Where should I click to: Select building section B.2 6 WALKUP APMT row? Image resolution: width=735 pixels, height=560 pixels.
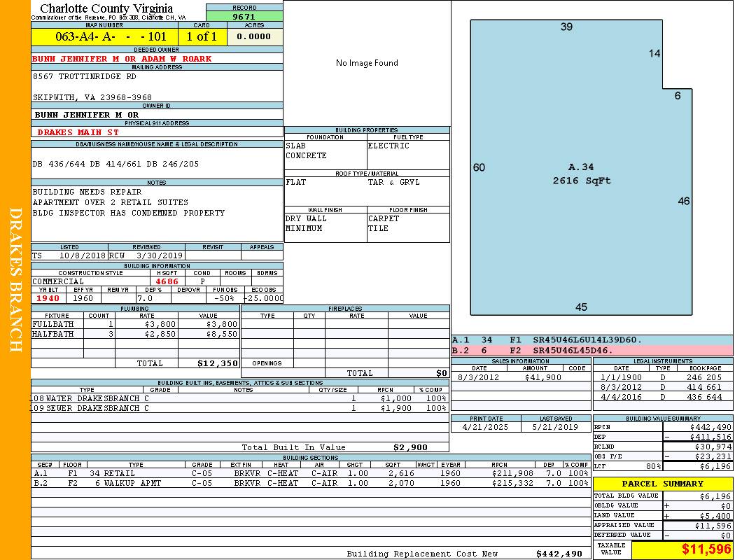pyautogui.click(x=310, y=483)
